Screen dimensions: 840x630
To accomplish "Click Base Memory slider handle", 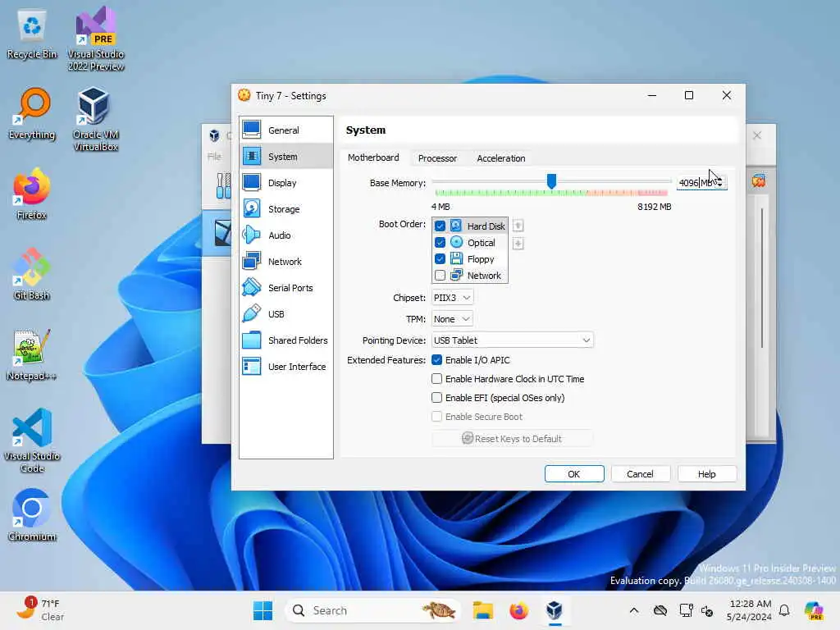I will coord(551,181).
